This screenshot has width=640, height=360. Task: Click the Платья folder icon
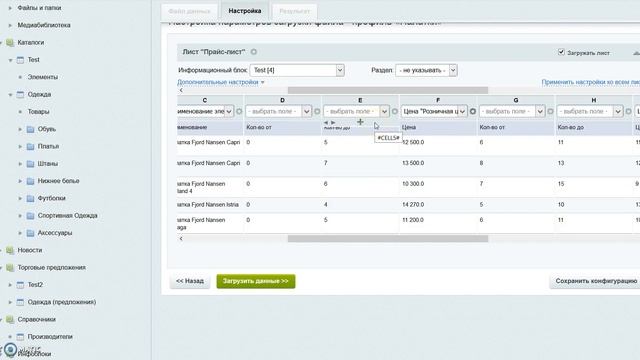30,147
